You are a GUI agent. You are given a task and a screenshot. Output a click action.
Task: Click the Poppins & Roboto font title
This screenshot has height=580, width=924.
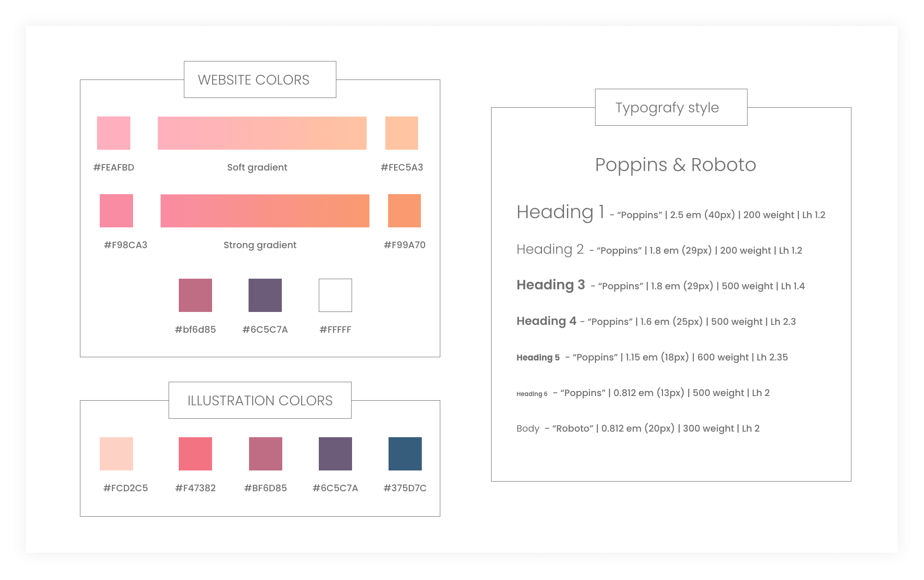pos(675,165)
